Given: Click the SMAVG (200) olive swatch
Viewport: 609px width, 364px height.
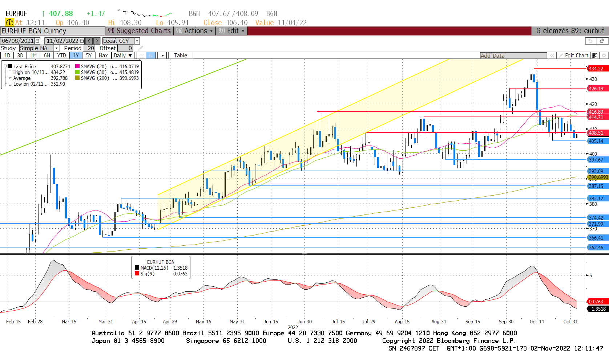Looking at the screenshot, I should point(77,78).
